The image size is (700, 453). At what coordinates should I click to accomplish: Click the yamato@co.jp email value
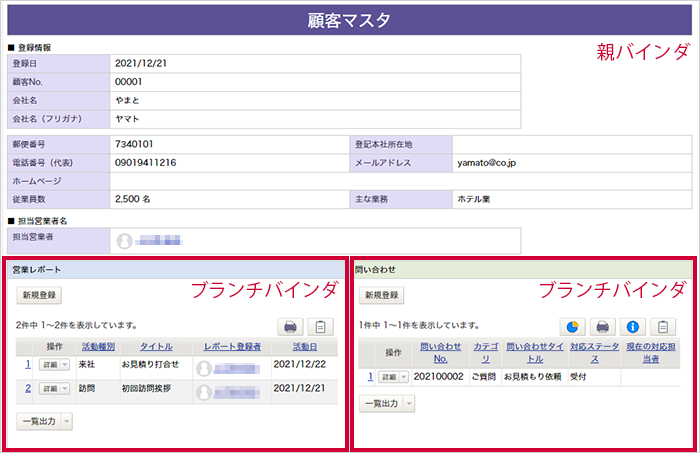[487, 163]
